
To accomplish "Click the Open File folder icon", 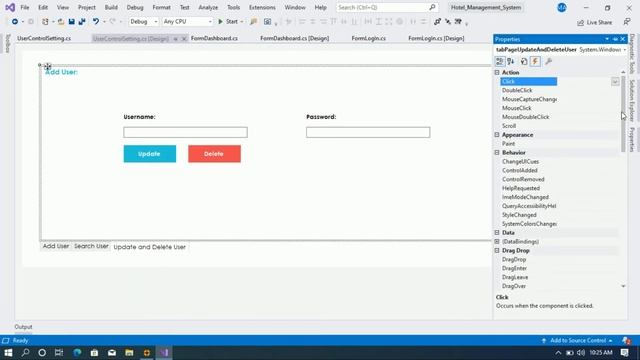I will [x=61, y=22].
